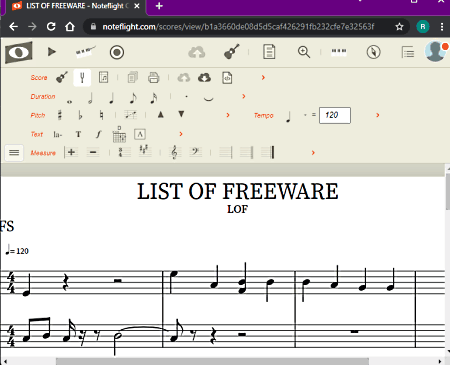This screenshot has height=365, width=450.
Task: Click the copy score icon
Action: coord(133,78)
